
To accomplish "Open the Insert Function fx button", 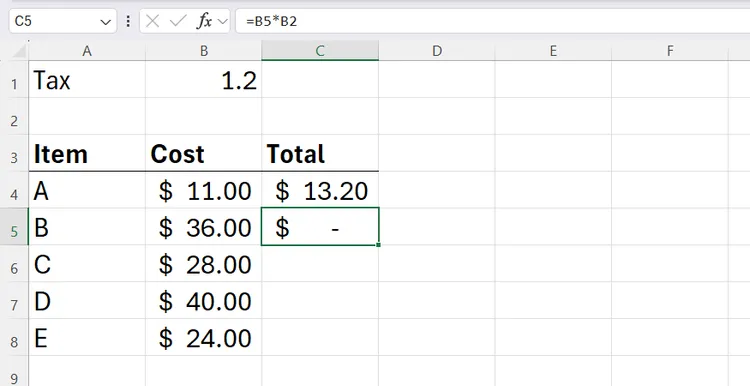I will click(205, 21).
